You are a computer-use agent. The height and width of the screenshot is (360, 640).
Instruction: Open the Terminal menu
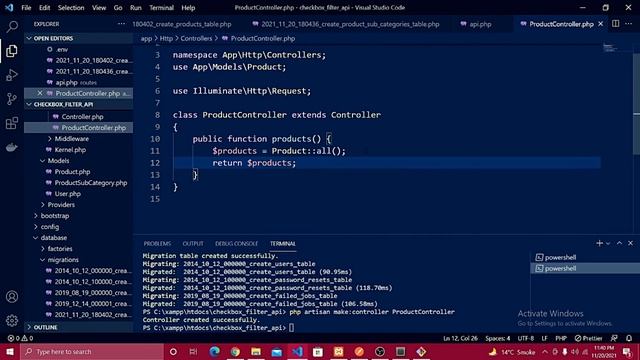(x=161, y=7)
